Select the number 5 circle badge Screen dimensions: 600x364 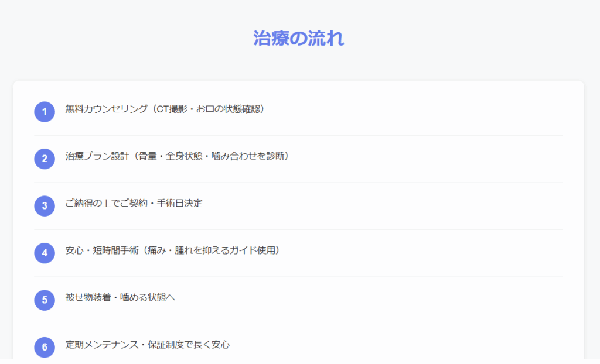click(x=45, y=300)
